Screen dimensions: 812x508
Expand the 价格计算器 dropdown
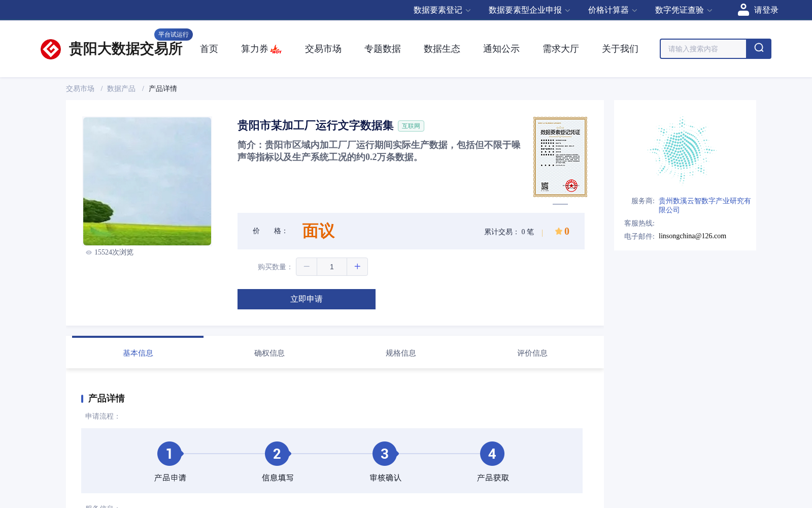[x=613, y=10]
